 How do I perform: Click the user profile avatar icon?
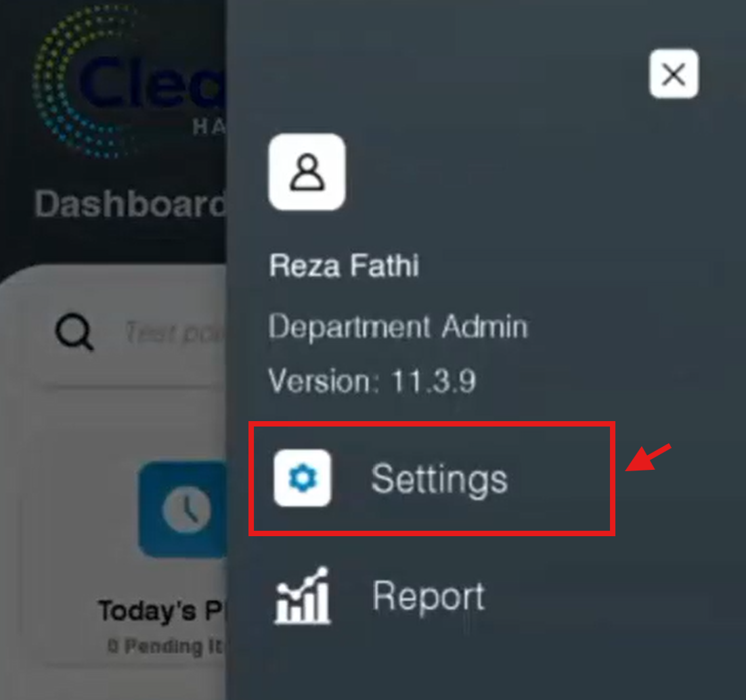pyautogui.click(x=307, y=172)
